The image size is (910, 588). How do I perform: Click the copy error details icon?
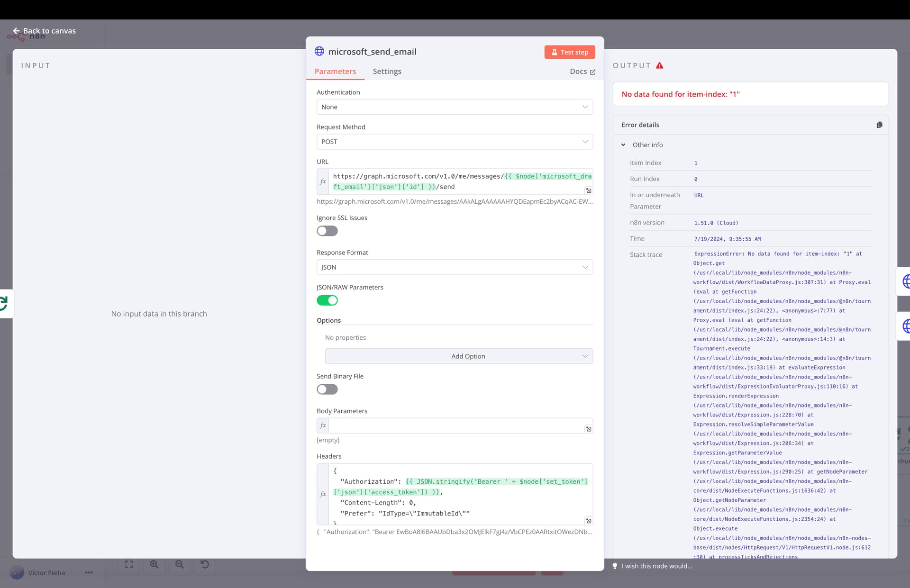[879, 125]
